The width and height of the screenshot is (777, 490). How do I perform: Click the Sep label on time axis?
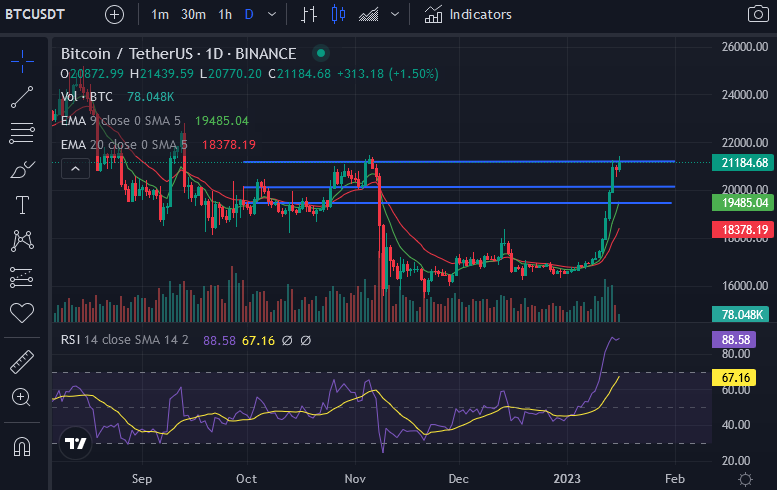[142, 479]
